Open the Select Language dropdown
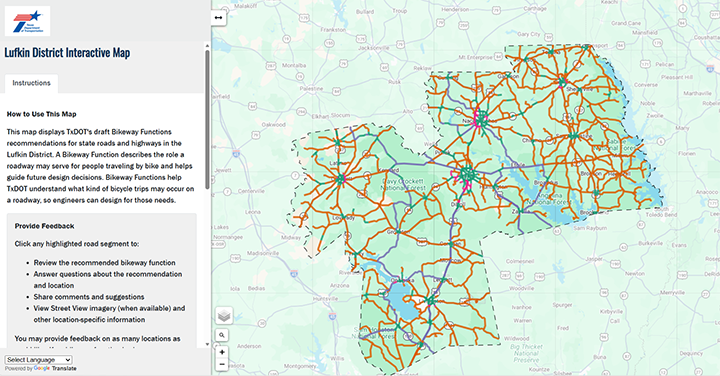Viewport: 720px width, 376px height. [x=39, y=360]
